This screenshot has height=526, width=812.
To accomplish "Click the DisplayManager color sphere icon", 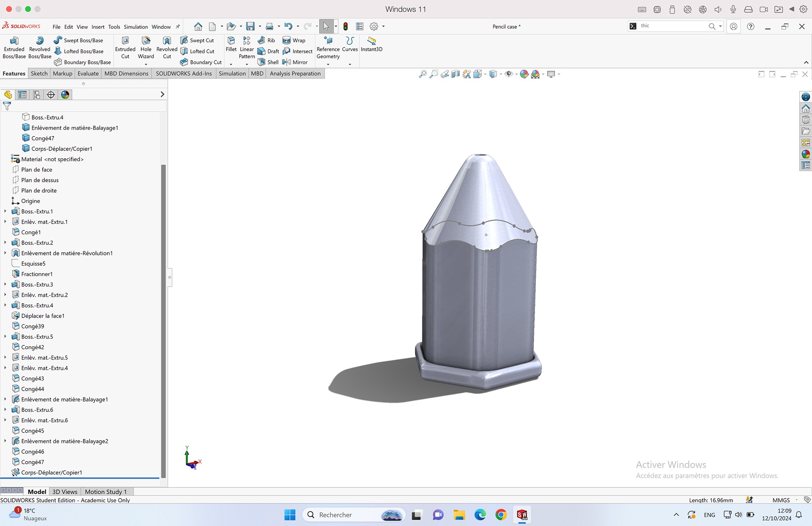I will (x=65, y=95).
